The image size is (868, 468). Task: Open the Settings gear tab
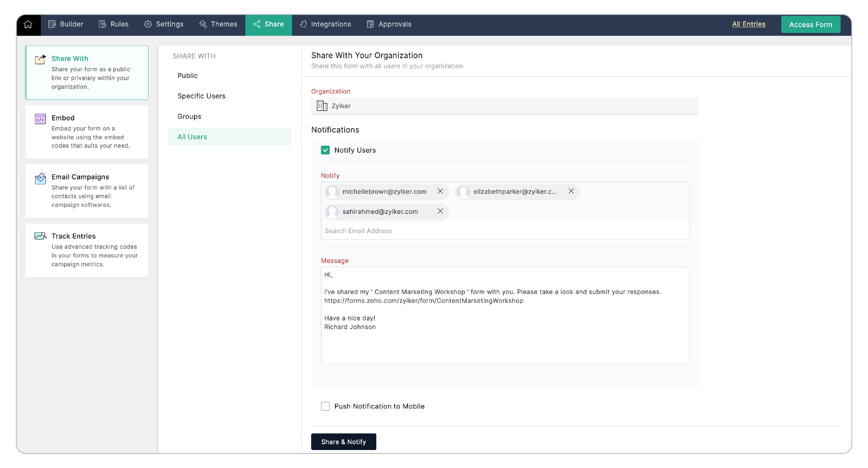pos(164,24)
